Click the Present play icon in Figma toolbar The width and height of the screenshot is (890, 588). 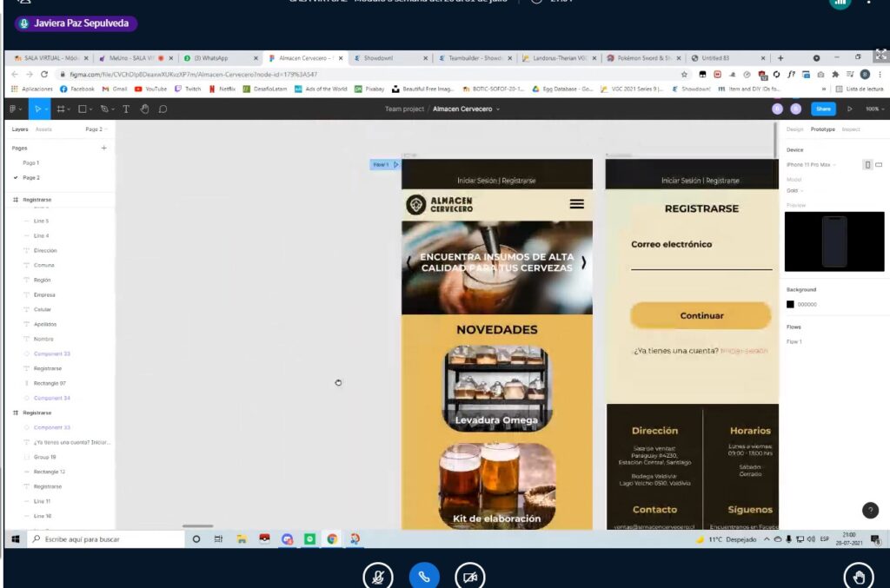[x=850, y=109]
